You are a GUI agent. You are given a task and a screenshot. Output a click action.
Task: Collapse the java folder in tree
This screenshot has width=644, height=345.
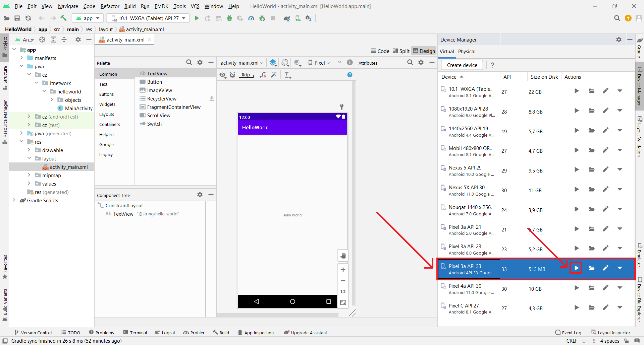(21, 66)
